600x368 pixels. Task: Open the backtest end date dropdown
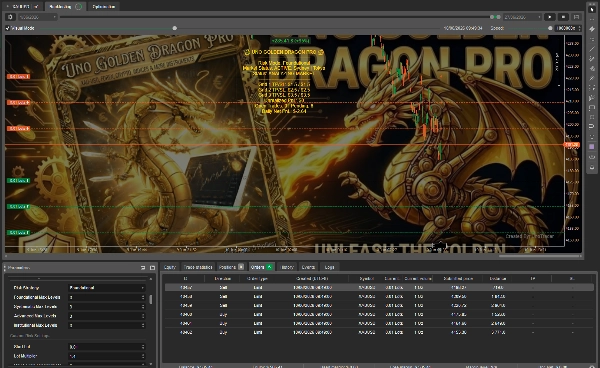[522, 17]
